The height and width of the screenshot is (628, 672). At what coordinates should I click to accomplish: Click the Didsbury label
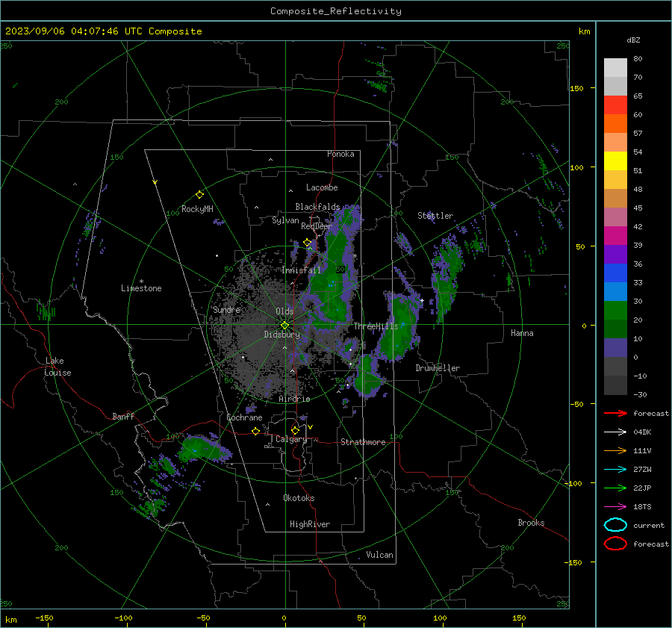coord(281,335)
